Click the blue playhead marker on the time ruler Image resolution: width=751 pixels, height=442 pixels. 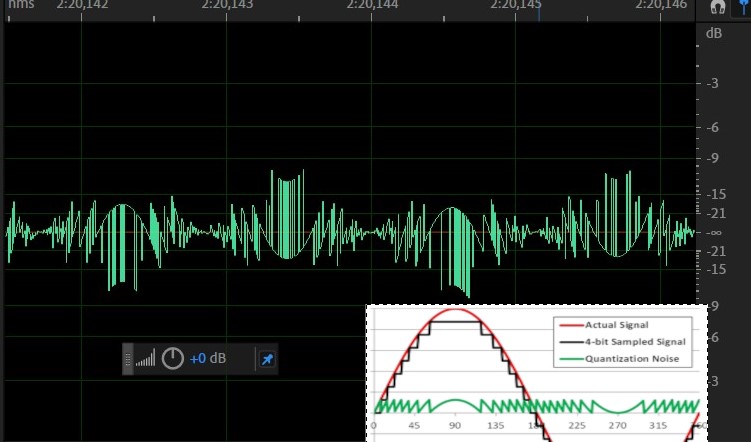click(x=539, y=11)
